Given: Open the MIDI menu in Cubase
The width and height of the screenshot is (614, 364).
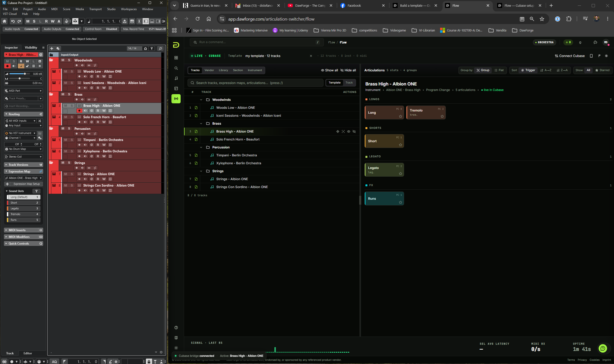Looking at the screenshot, I should pyautogui.click(x=54, y=9).
